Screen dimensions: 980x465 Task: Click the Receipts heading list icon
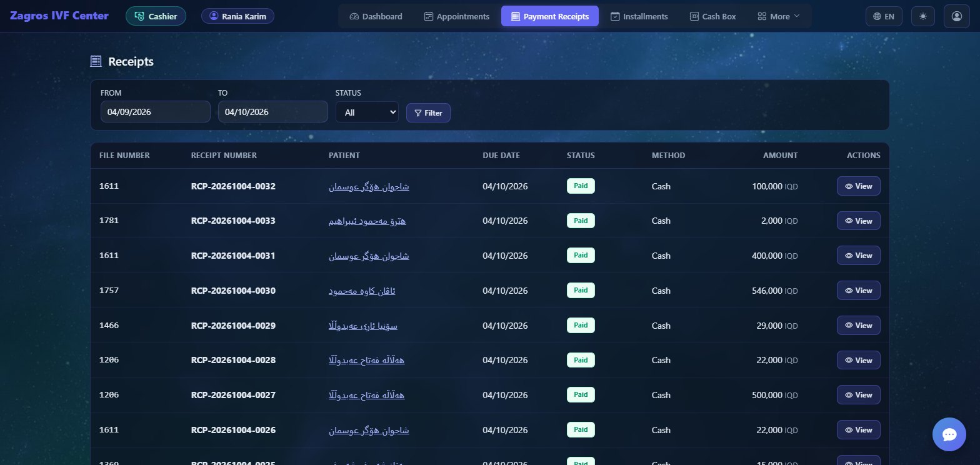click(96, 61)
